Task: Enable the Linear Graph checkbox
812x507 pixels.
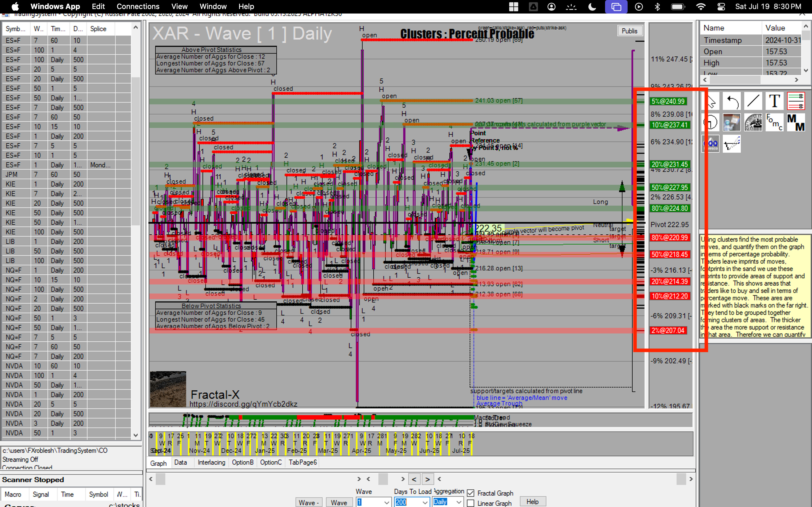Action: coord(470,503)
